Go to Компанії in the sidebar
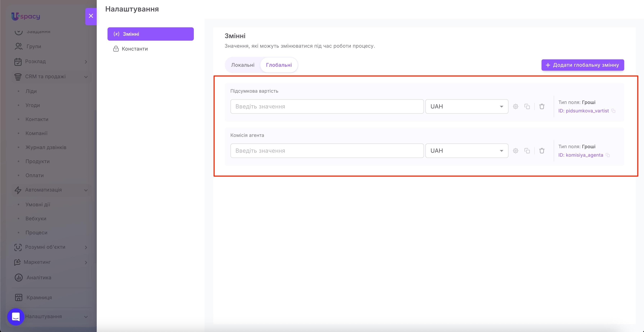This screenshot has height=332, width=644. pyautogui.click(x=36, y=133)
